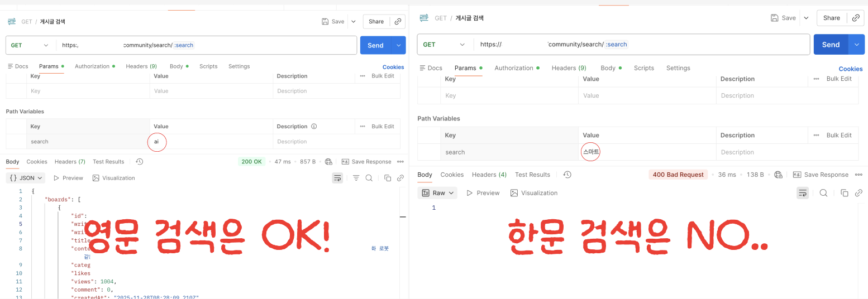
Task: Click '스마트' value of search variable
Action: (590, 152)
